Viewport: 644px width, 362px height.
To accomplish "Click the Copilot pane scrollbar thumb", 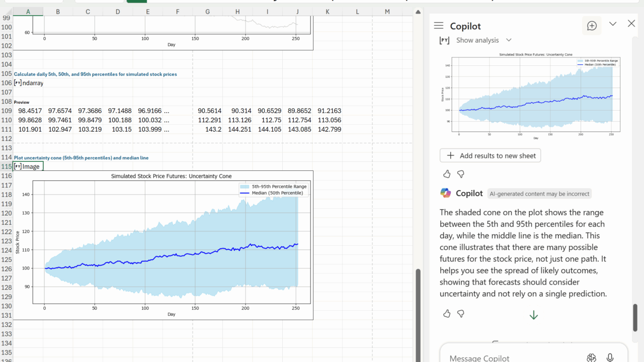I will (635, 317).
